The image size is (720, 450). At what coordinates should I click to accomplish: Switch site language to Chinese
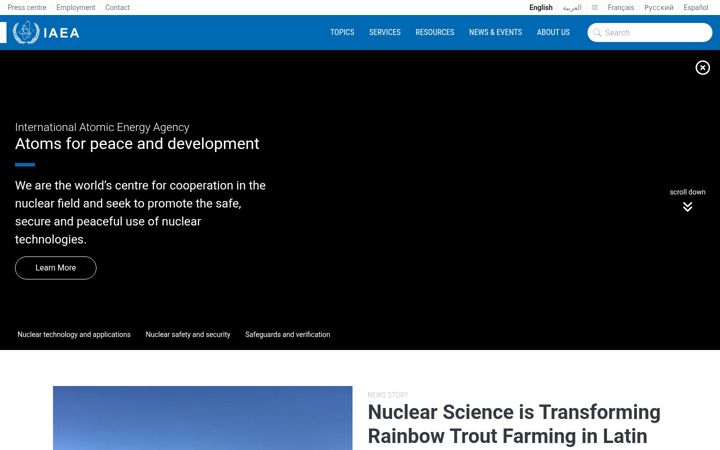pos(595,7)
